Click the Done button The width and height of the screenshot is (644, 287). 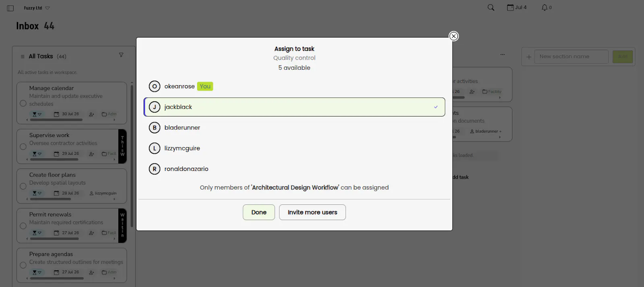pos(259,212)
